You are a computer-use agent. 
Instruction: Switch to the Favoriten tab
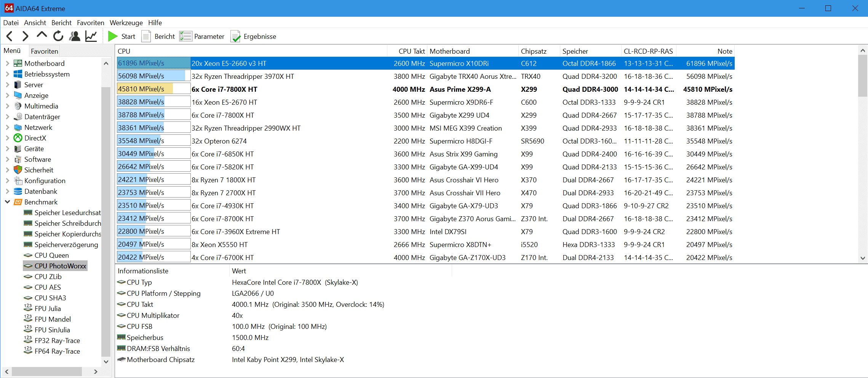(x=45, y=51)
